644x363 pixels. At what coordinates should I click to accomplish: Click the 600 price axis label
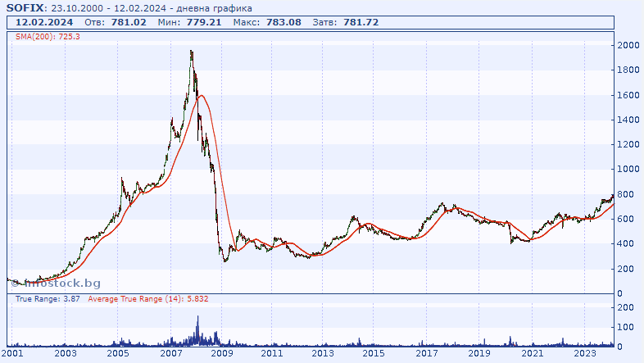pos(626,219)
